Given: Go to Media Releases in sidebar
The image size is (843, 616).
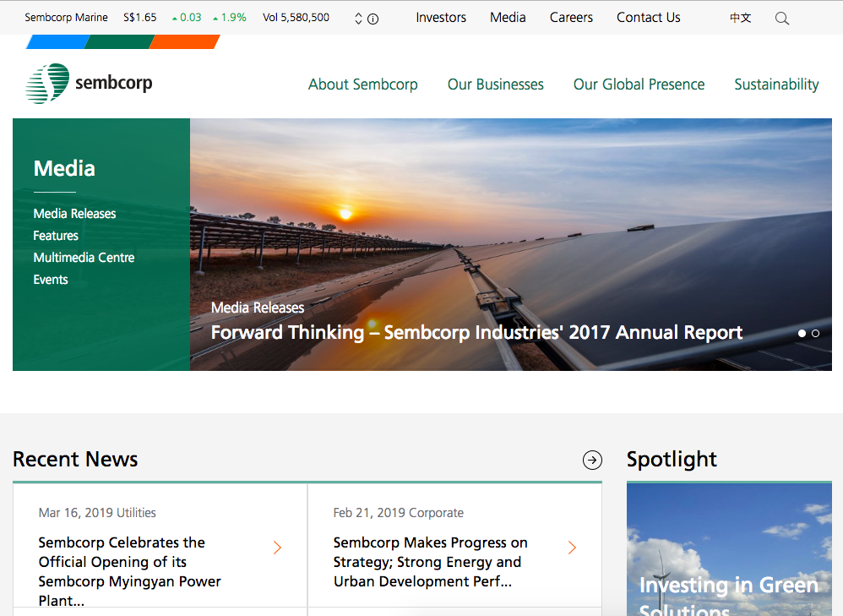Looking at the screenshot, I should [74, 214].
